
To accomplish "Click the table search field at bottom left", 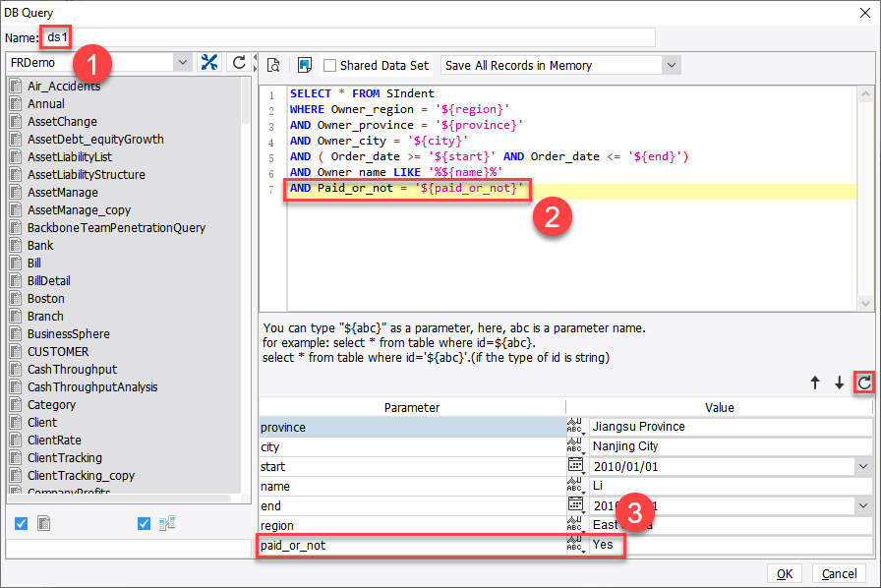I will pos(128,549).
